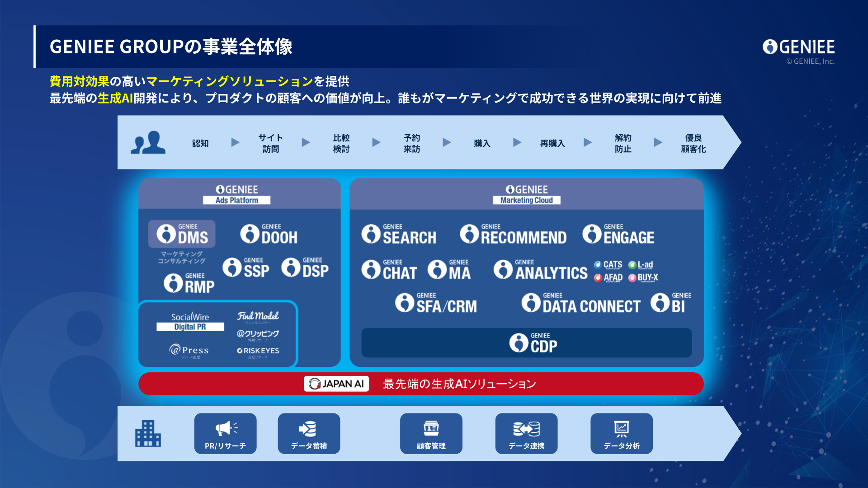Open the GENIEE CHAT product
The height and width of the screenshot is (488, 868).
pyautogui.click(x=390, y=269)
